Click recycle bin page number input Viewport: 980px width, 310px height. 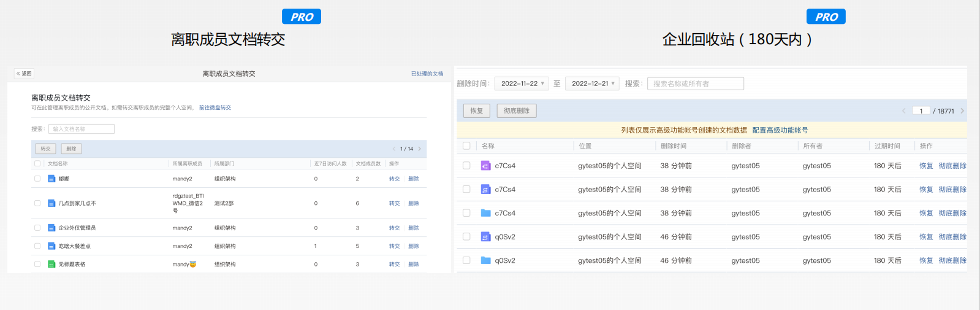point(921,111)
